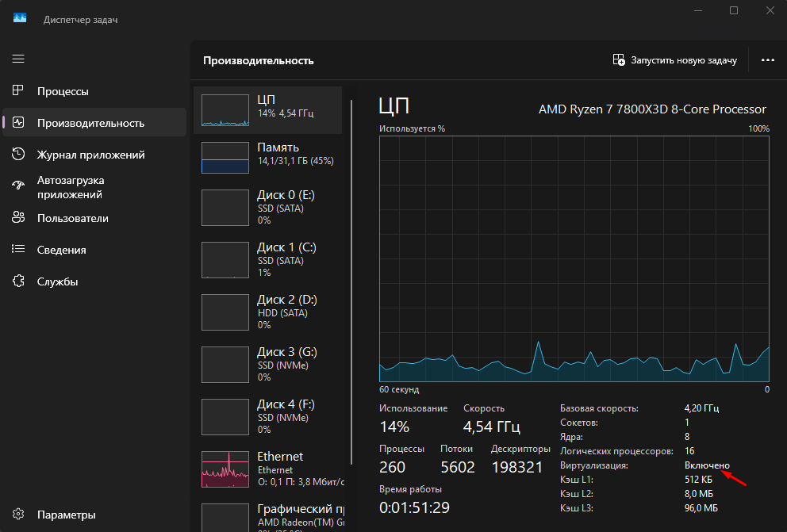Click the hamburger navigation menu icon
The height and width of the screenshot is (532, 787).
point(18,59)
